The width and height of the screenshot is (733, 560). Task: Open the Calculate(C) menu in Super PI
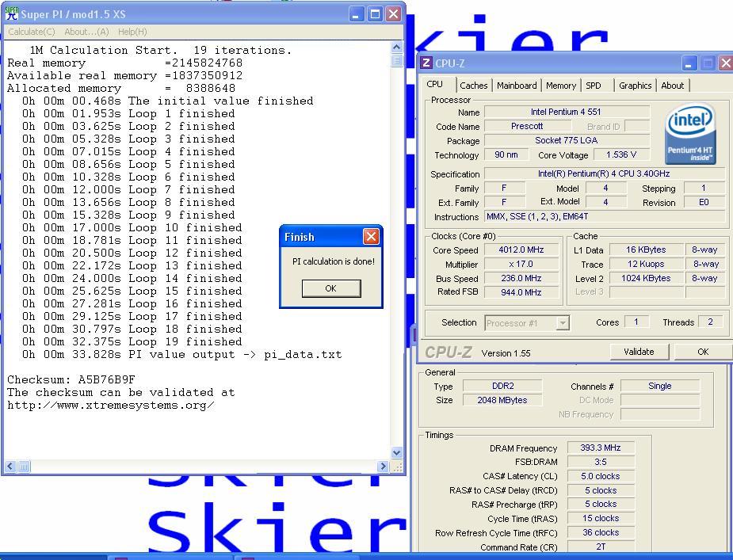point(32,32)
